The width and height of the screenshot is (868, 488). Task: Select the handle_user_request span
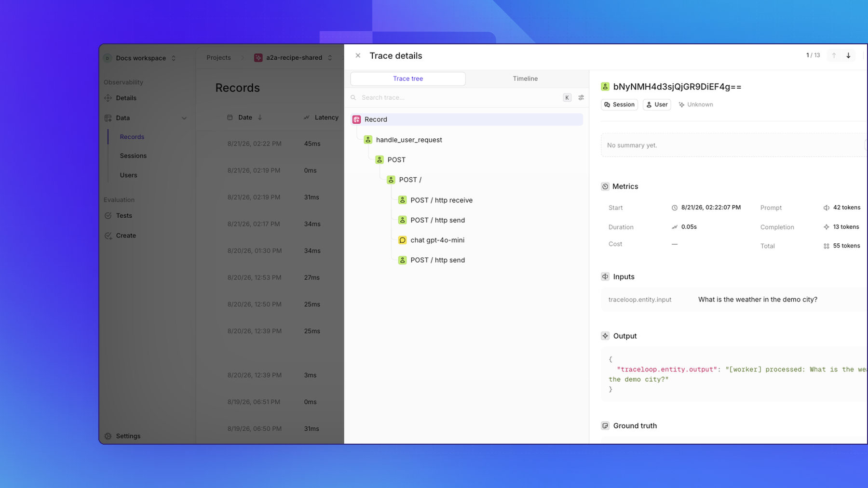click(x=409, y=140)
